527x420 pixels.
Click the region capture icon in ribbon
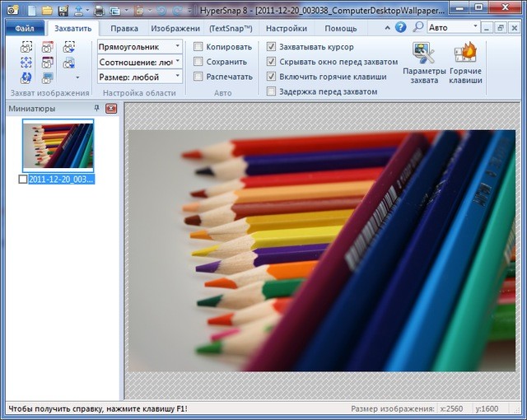pyautogui.click(x=26, y=47)
